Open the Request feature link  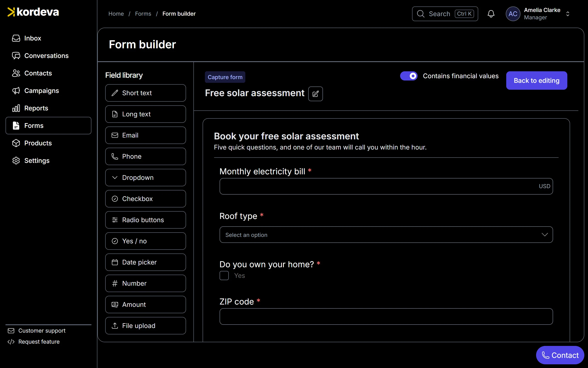click(34, 342)
